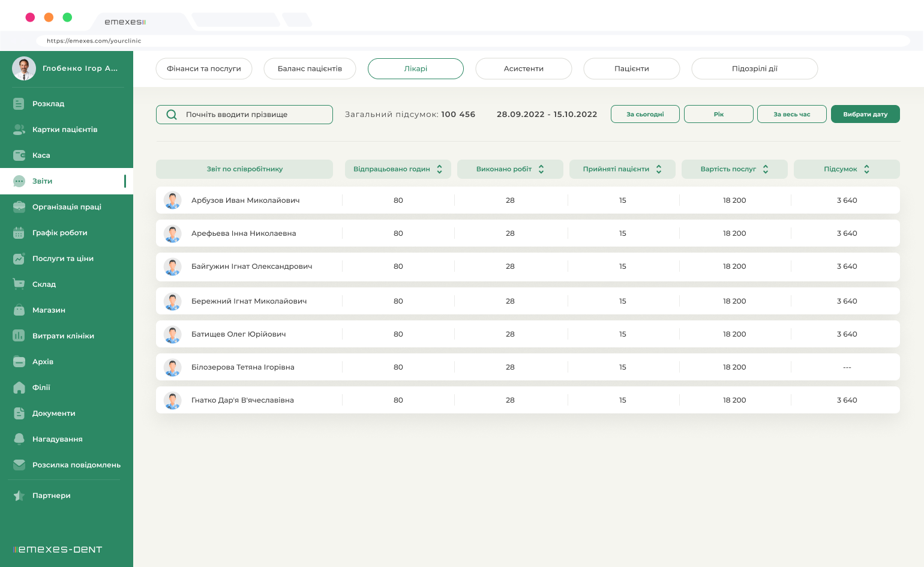Click name Білозерова Тетяна Ігорівна
This screenshot has width=924, height=567.
(x=242, y=367)
